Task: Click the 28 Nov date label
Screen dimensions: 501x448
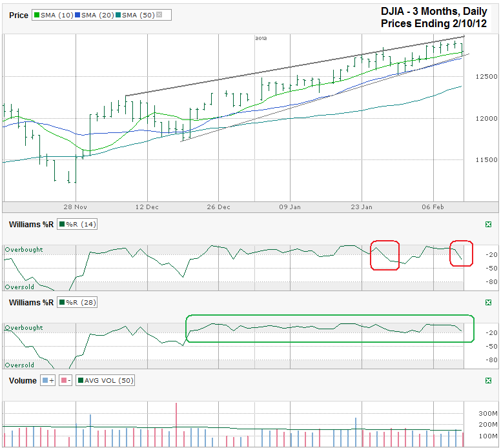Action: point(75,207)
